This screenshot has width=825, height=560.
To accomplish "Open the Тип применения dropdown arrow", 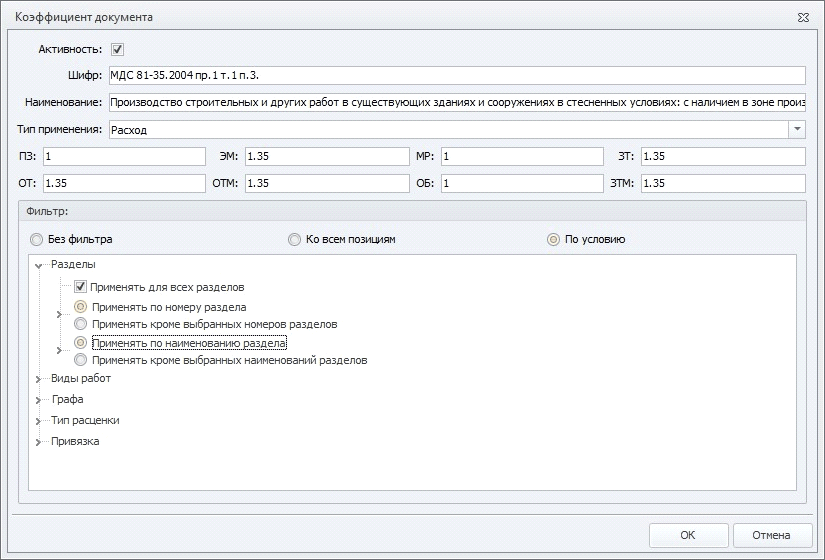I will click(x=796, y=129).
